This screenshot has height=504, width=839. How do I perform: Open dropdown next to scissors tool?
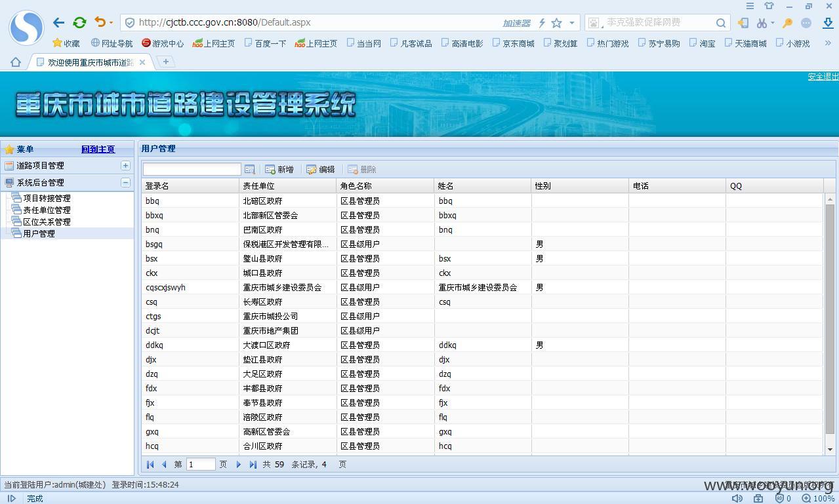[x=772, y=23]
